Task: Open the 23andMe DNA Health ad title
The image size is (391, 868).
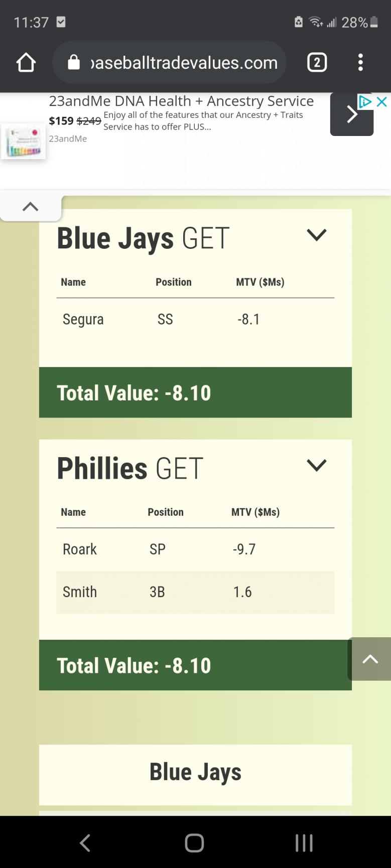Action: [181, 101]
